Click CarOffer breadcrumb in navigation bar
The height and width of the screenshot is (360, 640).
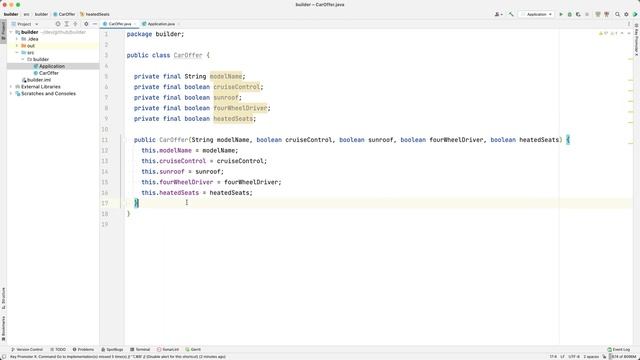pos(64,14)
